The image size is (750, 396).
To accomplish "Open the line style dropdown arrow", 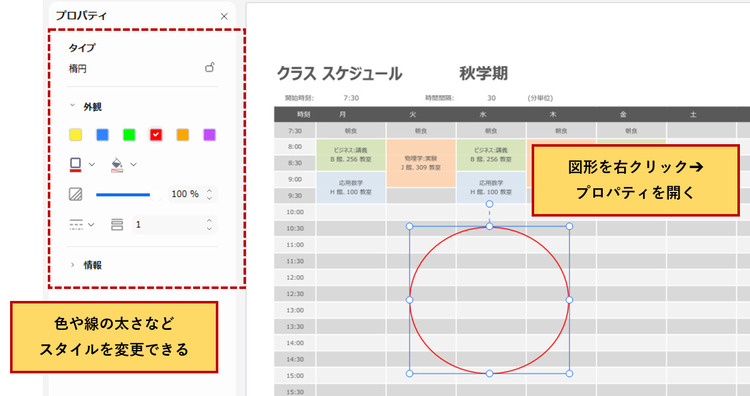I will point(91,224).
